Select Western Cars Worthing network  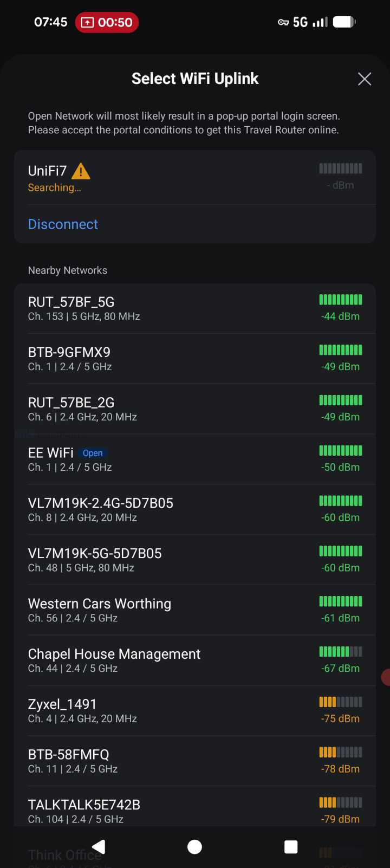coord(162,610)
